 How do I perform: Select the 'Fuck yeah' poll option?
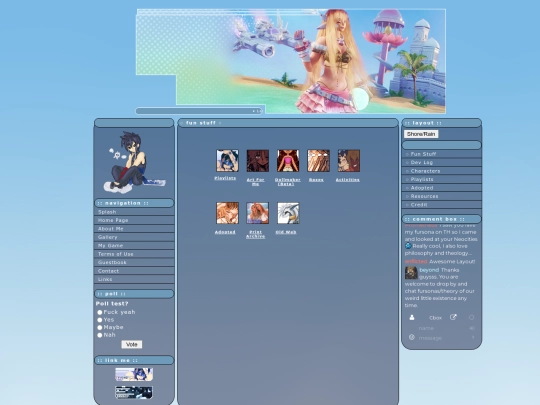[100, 312]
